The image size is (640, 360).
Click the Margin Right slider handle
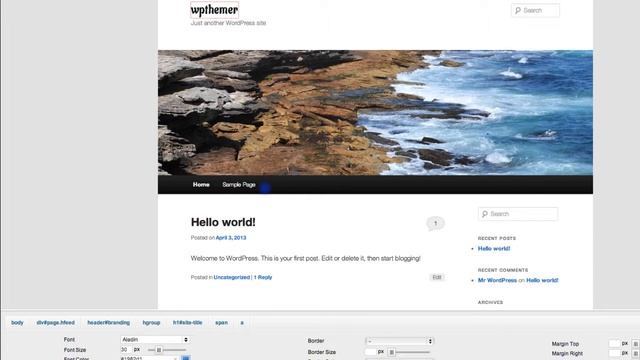tap(636, 353)
